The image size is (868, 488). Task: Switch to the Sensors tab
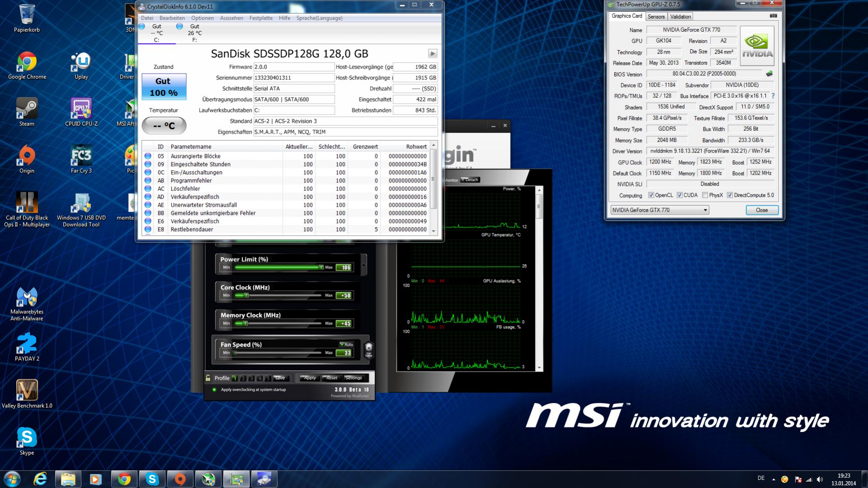[656, 17]
